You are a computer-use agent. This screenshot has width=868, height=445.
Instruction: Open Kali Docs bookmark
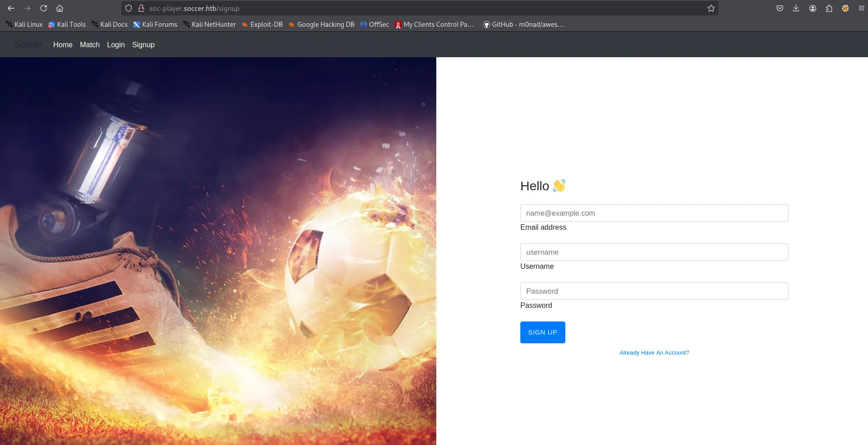click(110, 25)
